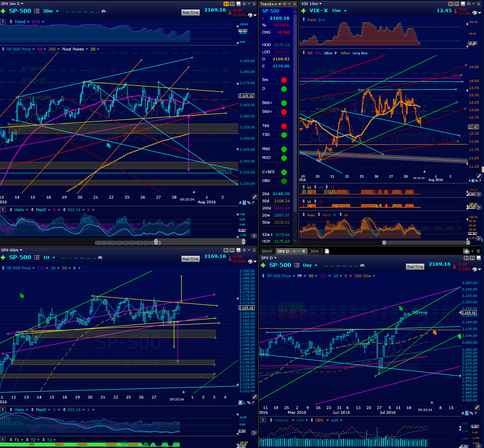
Task: Click the red 5m trend indicator dot
Action: click(284, 80)
